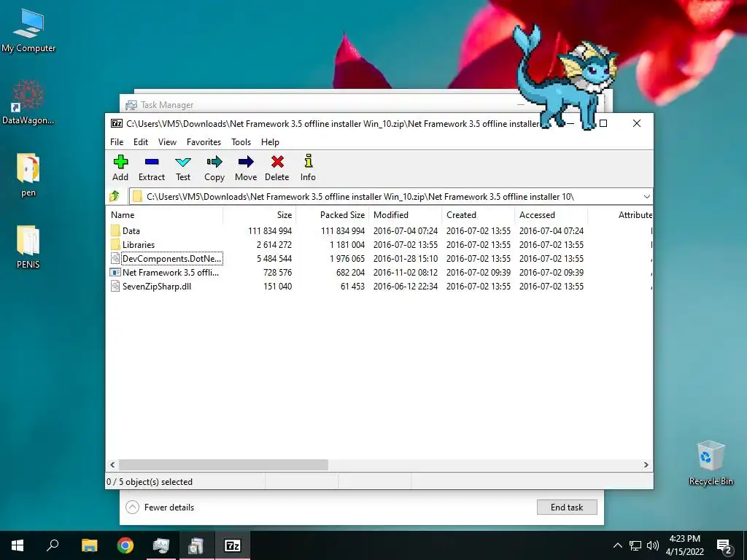The image size is (747, 560).
Task: Click DevComponents size value 5 484 544
Action: coord(274,259)
